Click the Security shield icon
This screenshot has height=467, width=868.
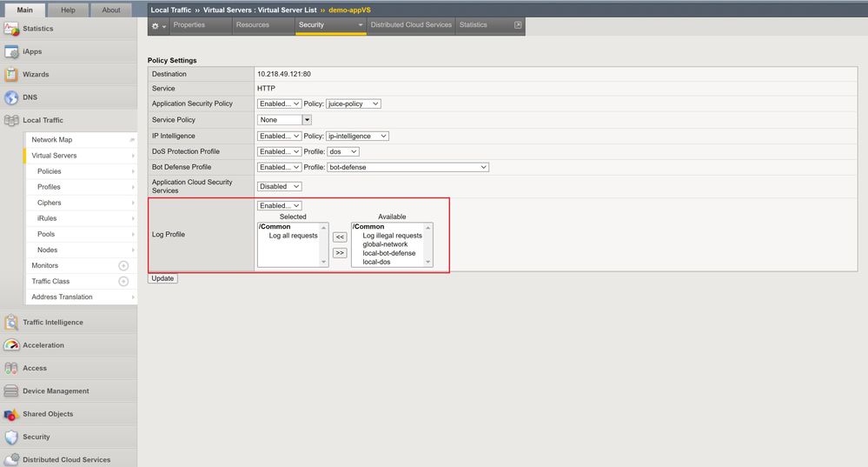click(x=11, y=437)
